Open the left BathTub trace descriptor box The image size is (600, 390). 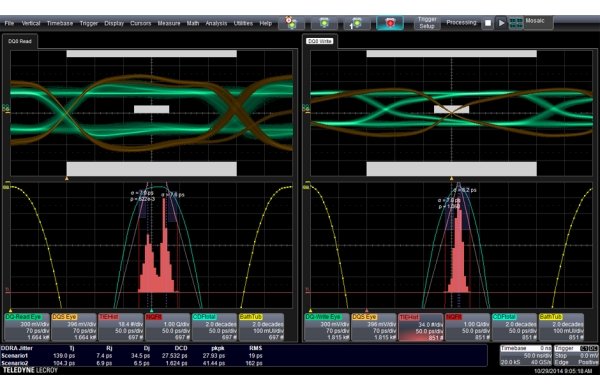coord(262,327)
